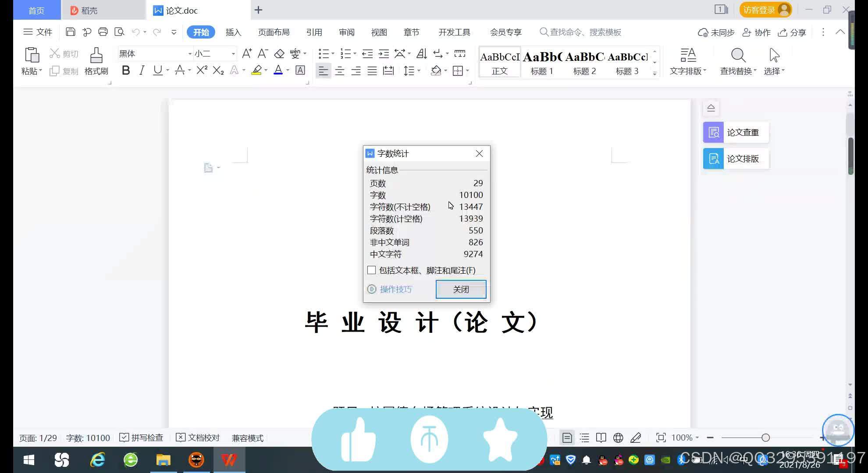Click the Find and Replace magnifier icon
868x473 pixels.
738,55
